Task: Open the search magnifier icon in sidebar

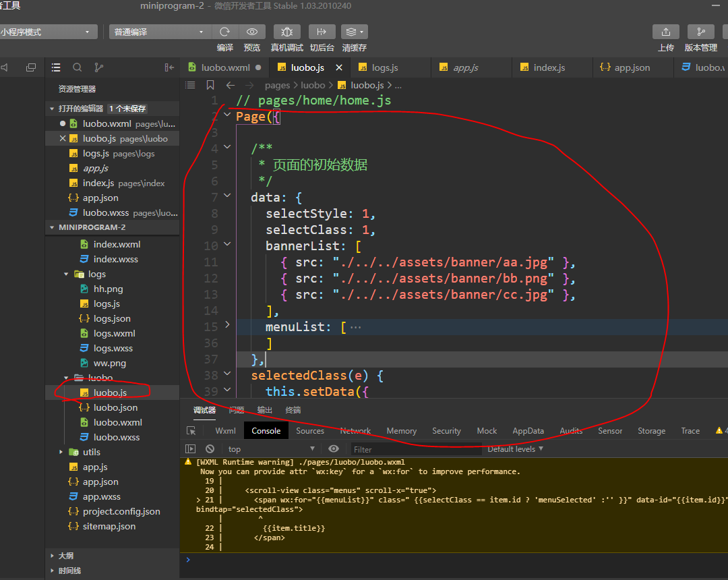Action: (x=77, y=67)
